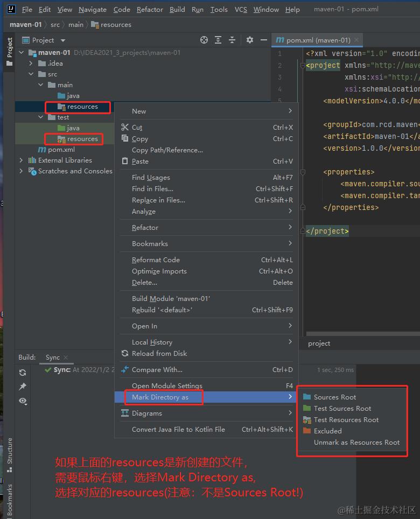This screenshot has height=519, width=420.
Task: Select the resources folder under test
Action: coord(78,139)
